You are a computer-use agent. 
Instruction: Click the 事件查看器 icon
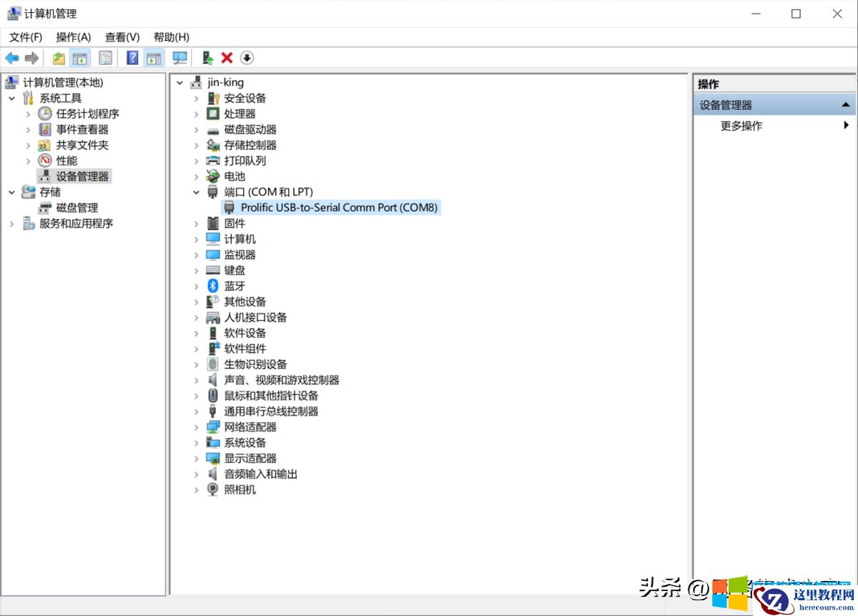pos(45,129)
